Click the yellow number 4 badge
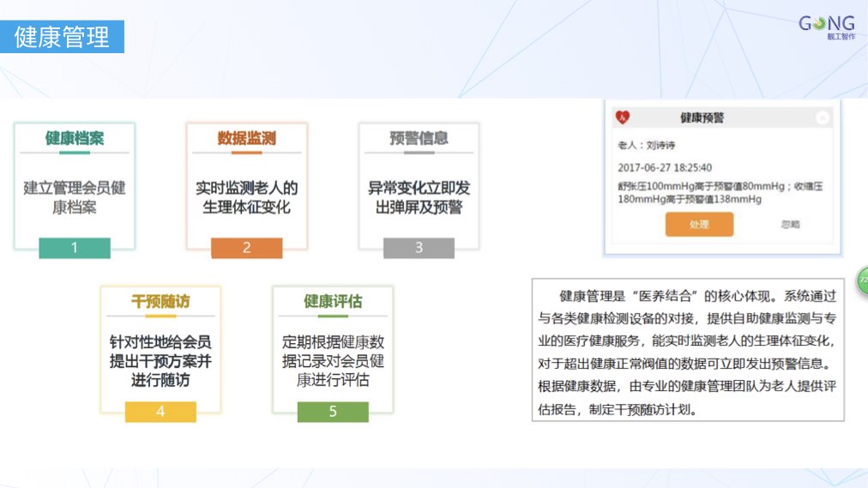Viewport: 868px width, 488px height. click(160, 412)
